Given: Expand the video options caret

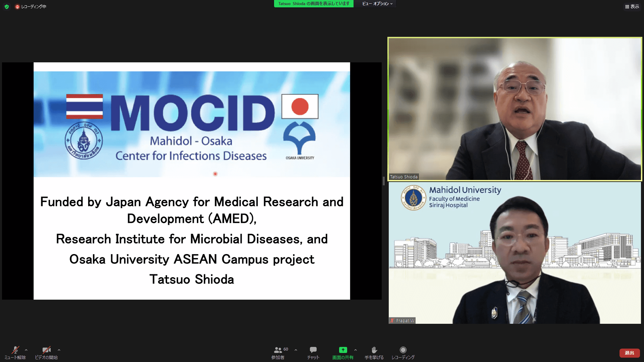Looking at the screenshot, I should pyautogui.click(x=59, y=350).
